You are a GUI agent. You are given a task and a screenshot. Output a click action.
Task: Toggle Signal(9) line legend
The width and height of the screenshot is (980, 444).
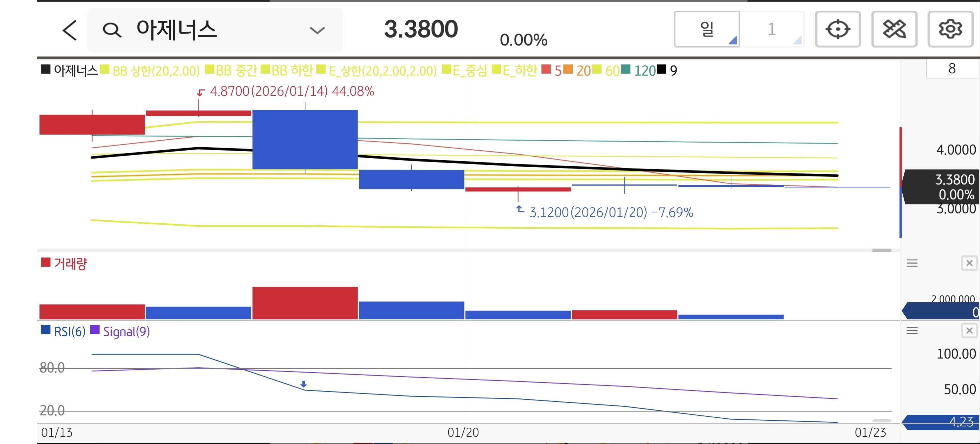[126, 331]
